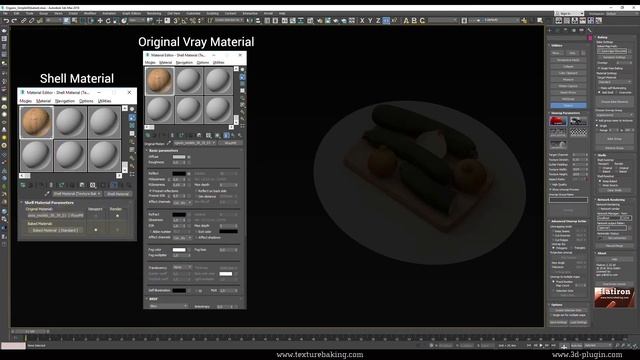Click Sample Type sphere icon in Shell editor

tap(132, 109)
